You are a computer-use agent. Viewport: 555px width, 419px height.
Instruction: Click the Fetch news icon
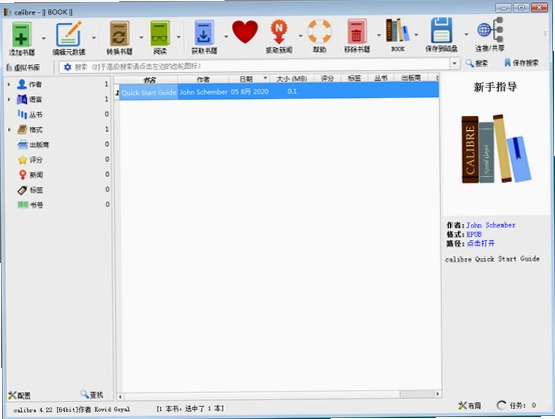[x=279, y=32]
